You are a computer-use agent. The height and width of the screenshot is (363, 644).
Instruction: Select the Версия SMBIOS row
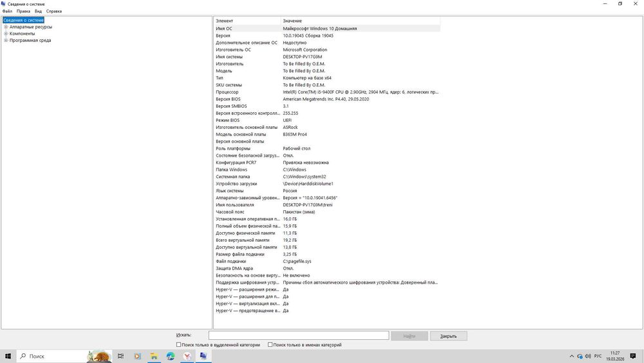coord(327,106)
